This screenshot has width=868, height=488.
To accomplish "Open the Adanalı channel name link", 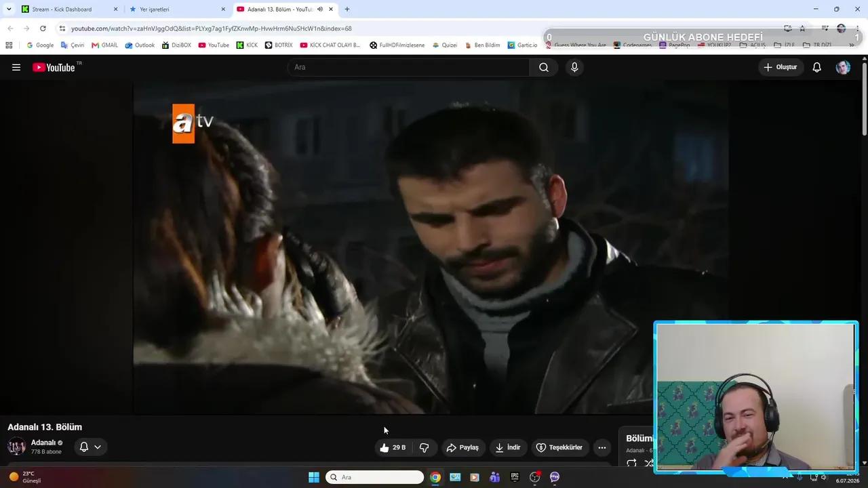I will point(43,443).
